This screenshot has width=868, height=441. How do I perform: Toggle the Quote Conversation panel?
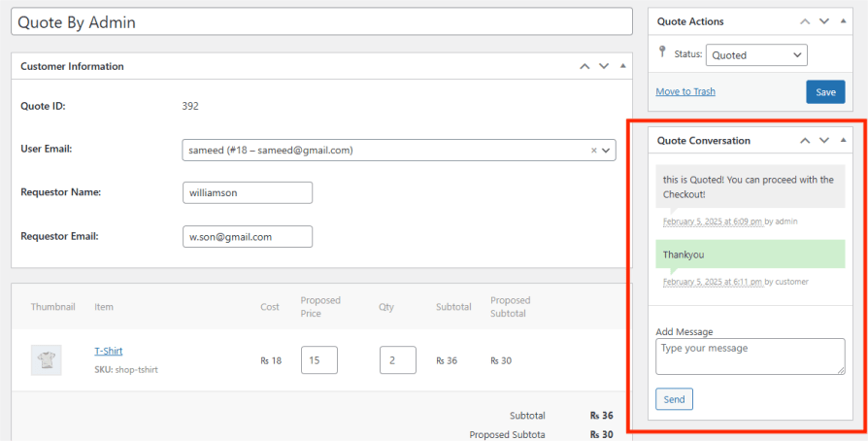point(843,141)
